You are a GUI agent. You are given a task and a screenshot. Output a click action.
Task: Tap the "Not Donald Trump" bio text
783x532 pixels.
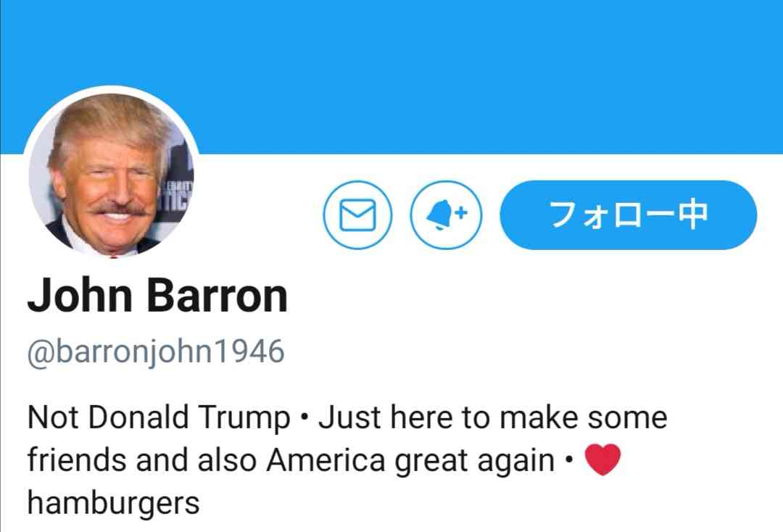pyautogui.click(x=159, y=417)
